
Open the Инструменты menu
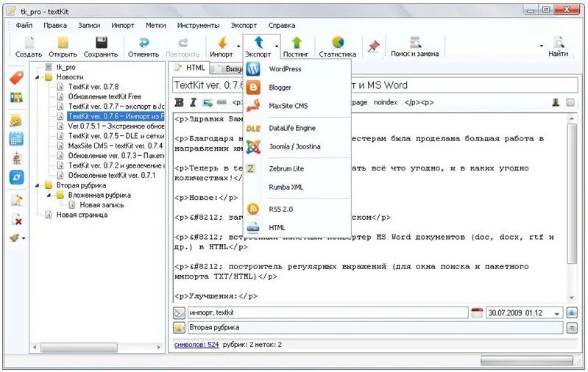click(199, 25)
